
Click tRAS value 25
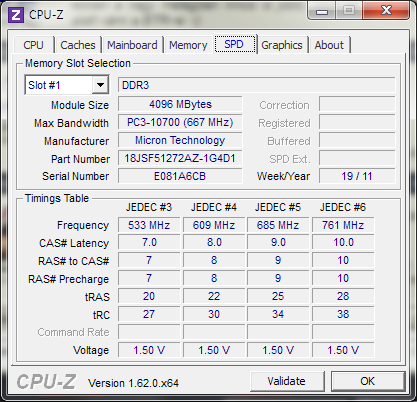click(278, 296)
